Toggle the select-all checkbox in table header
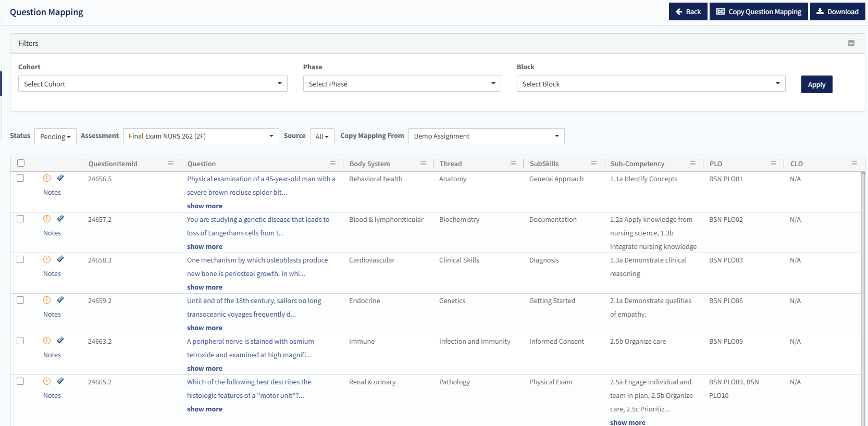 (21, 163)
